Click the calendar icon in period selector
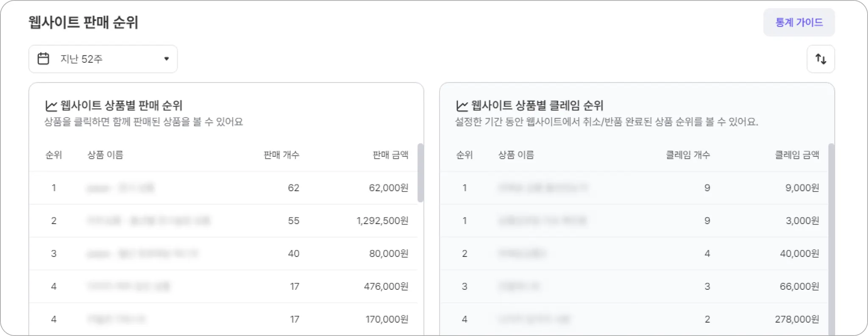Image resolution: width=868 pixels, height=336 pixels. (x=43, y=58)
